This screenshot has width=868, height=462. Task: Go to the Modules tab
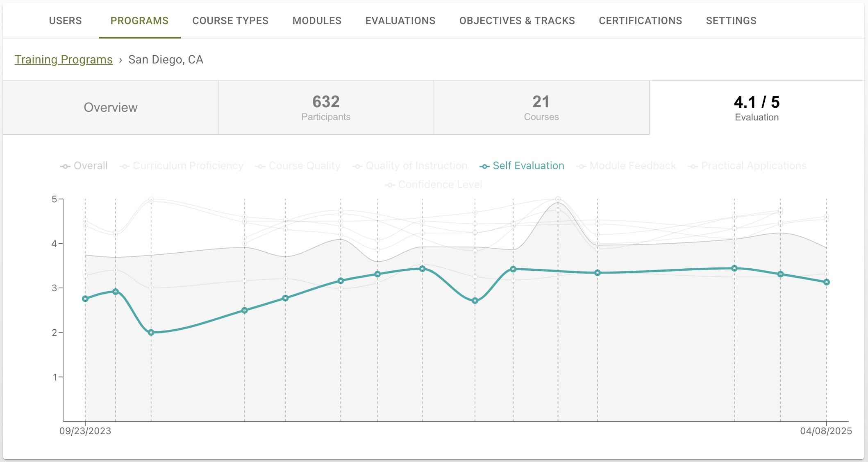[317, 21]
